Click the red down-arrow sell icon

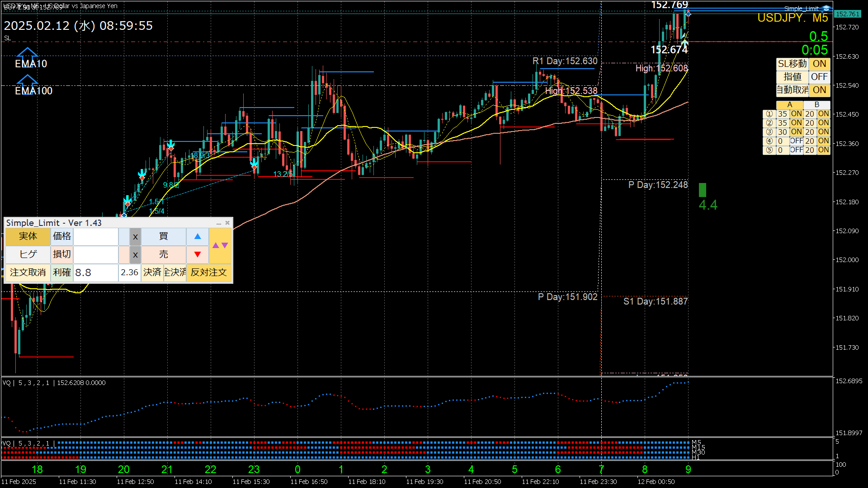[x=198, y=254]
